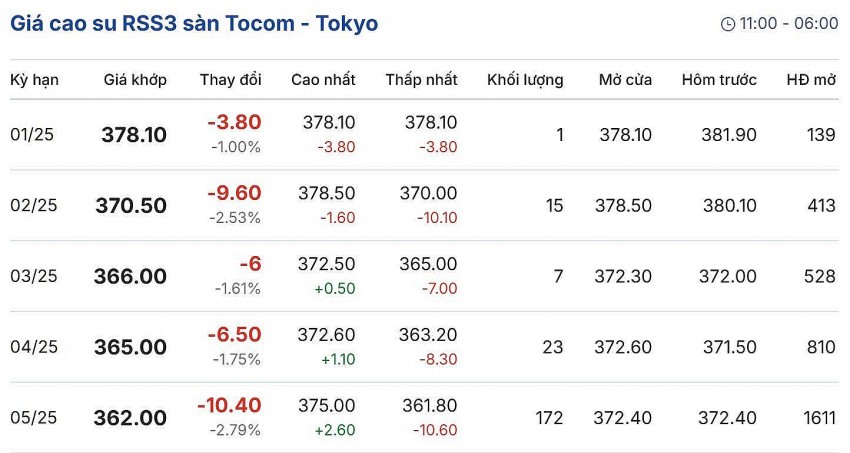Click the Cao nhất column header
Viewport: 850px width, 453px height.
(323, 80)
